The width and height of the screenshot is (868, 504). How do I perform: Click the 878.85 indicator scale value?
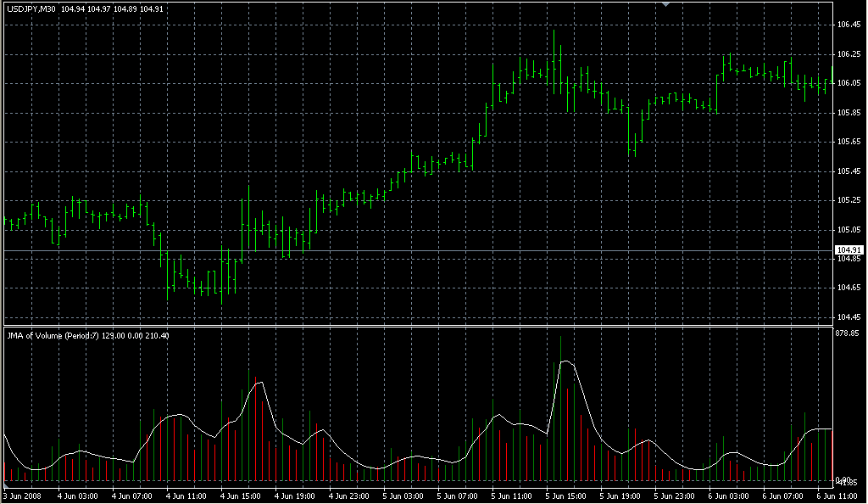(849, 334)
